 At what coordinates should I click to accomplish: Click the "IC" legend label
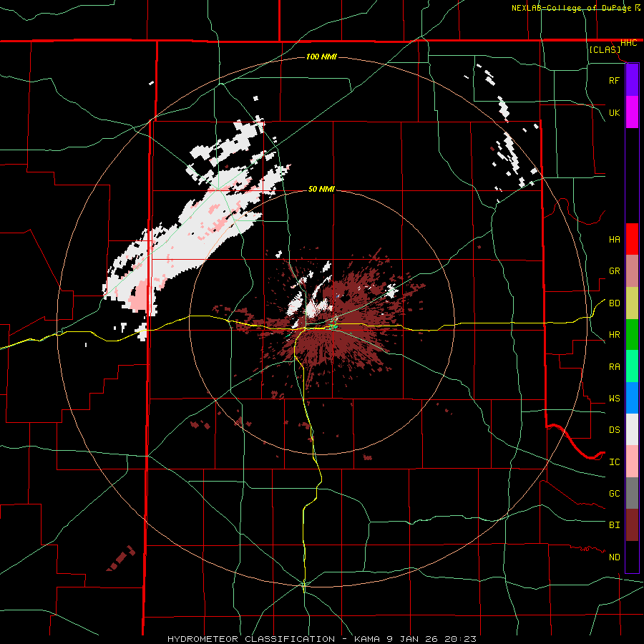coord(614,462)
